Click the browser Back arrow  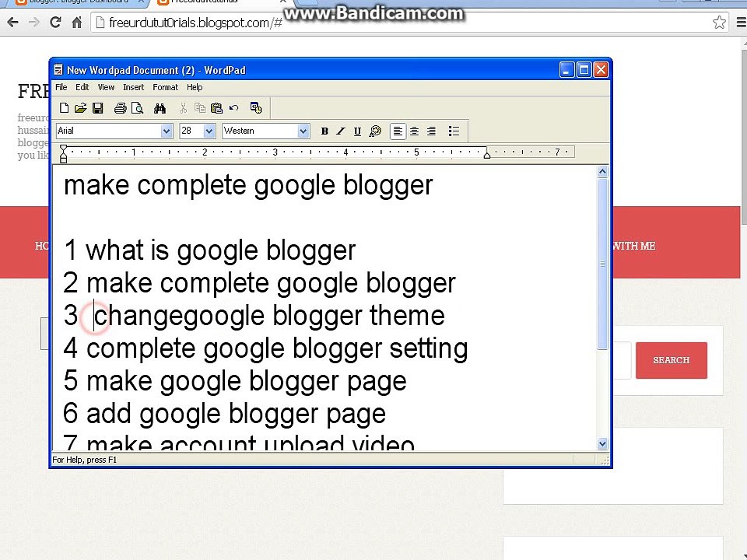[x=13, y=22]
